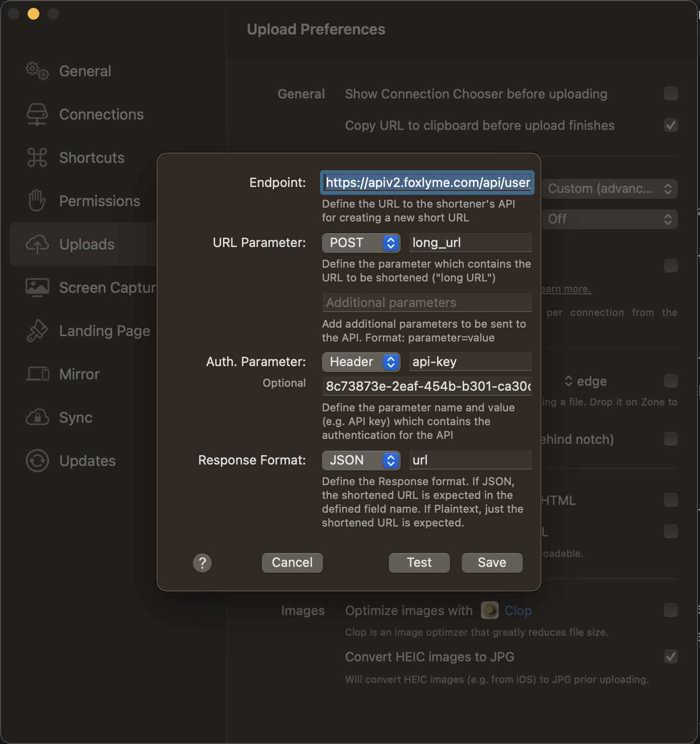Click the Connections drive icon
The width and height of the screenshot is (700, 744).
click(37, 115)
